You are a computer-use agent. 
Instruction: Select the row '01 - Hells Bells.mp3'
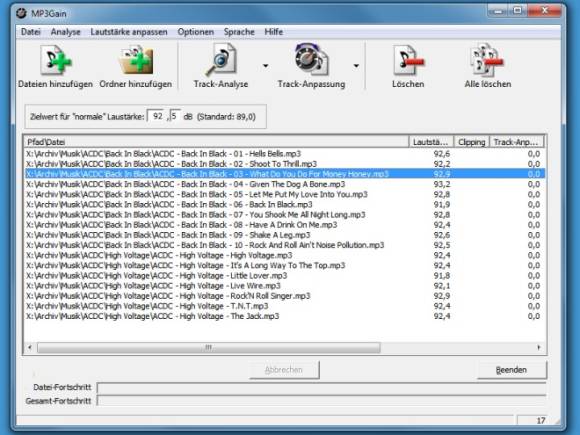tap(284, 154)
